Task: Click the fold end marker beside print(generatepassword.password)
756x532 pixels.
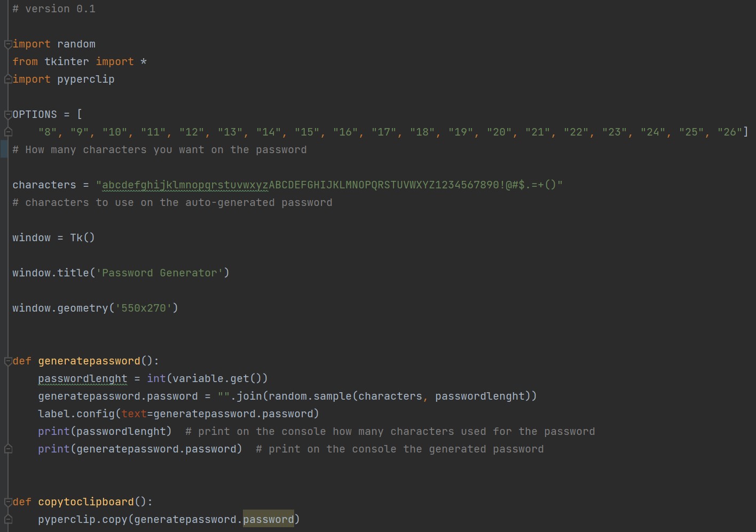Action: [x=8, y=449]
